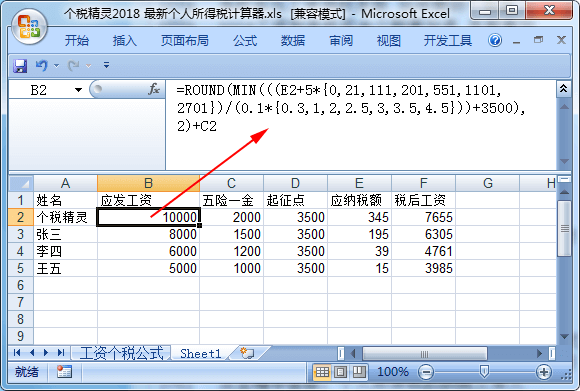580x391 pixels.
Task: Switch to the Sheet1 tab
Action: 201,354
